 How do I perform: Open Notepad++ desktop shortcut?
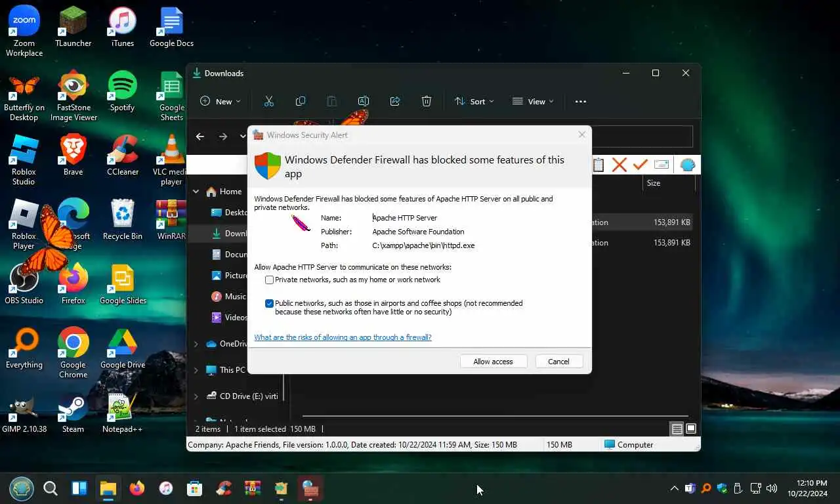point(122,412)
